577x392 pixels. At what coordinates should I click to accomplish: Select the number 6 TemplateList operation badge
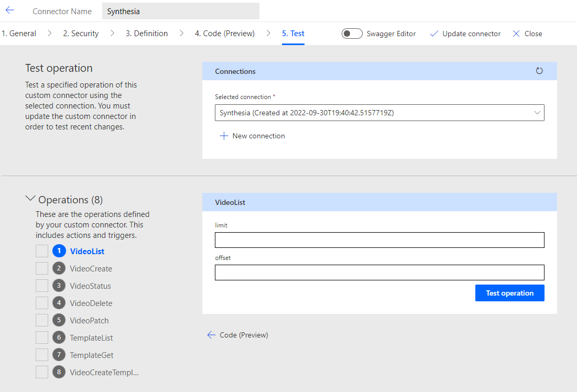click(59, 337)
